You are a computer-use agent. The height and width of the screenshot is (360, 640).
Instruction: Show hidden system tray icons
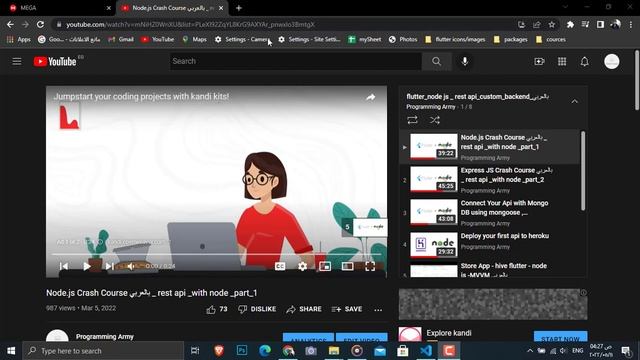[x=530, y=351]
